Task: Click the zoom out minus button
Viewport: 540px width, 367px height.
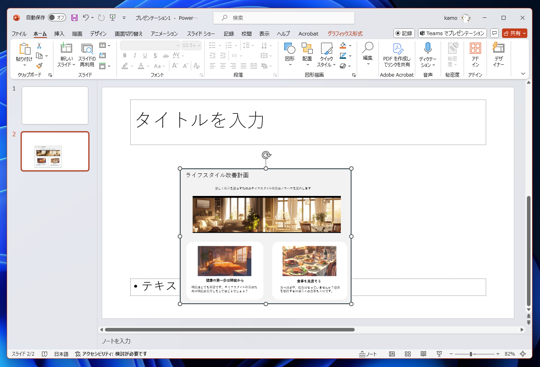Action: [451, 354]
